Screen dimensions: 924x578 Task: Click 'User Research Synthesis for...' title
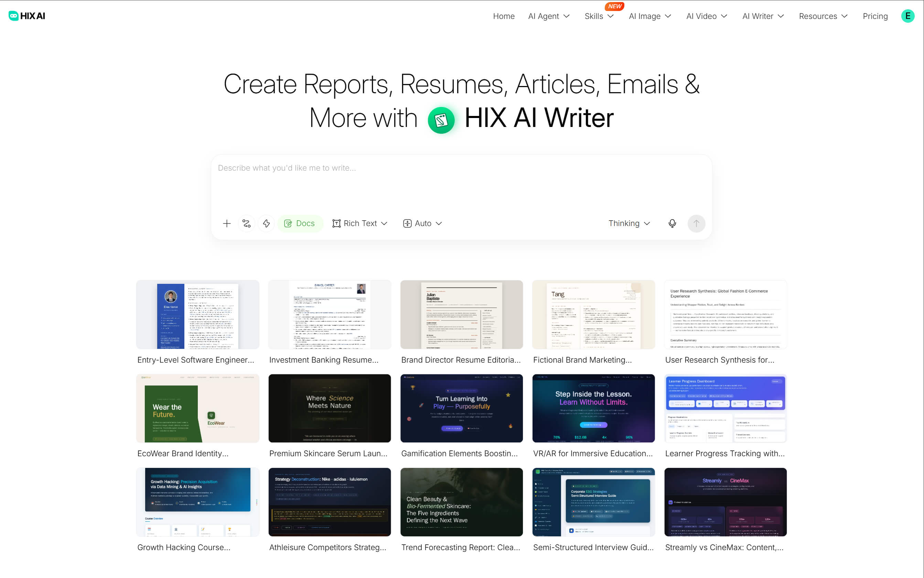(720, 360)
